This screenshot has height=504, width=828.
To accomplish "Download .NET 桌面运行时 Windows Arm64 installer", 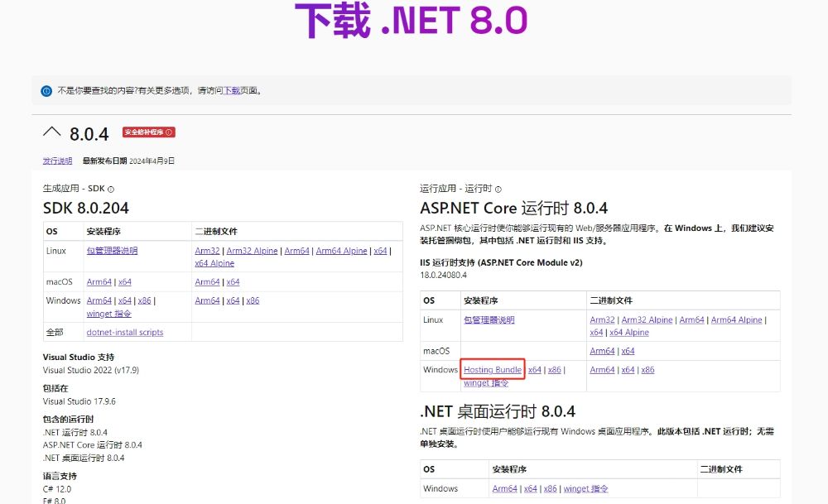I will (x=505, y=489).
